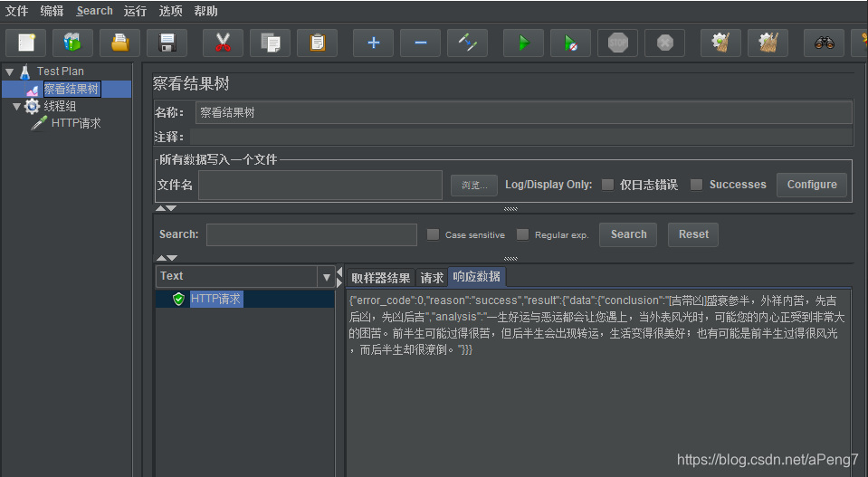Click the green shield success icon
Screen dimensions: 868x477
[178, 299]
